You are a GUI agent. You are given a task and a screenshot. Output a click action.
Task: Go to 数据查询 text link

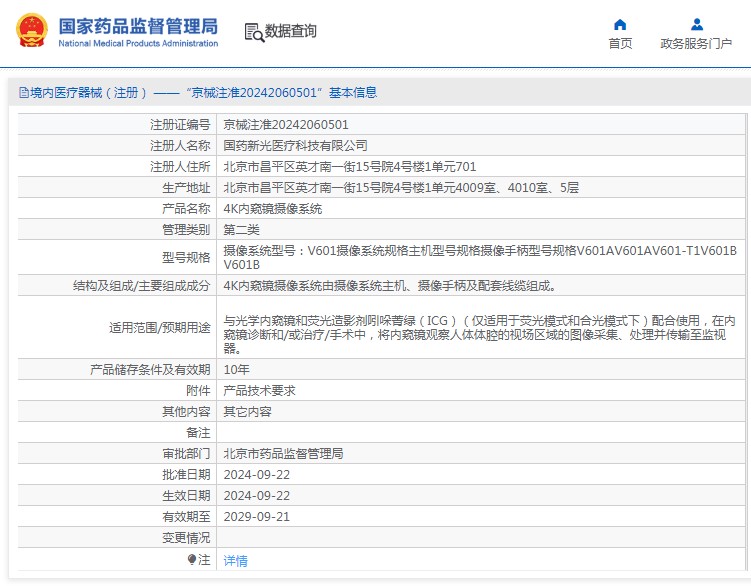tap(291, 32)
